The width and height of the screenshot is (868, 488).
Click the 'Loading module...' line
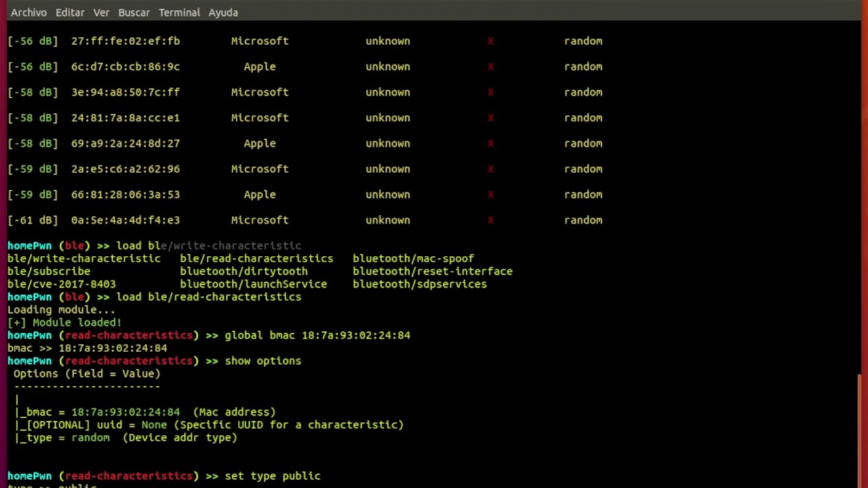pyautogui.click(x=62, y=310)
